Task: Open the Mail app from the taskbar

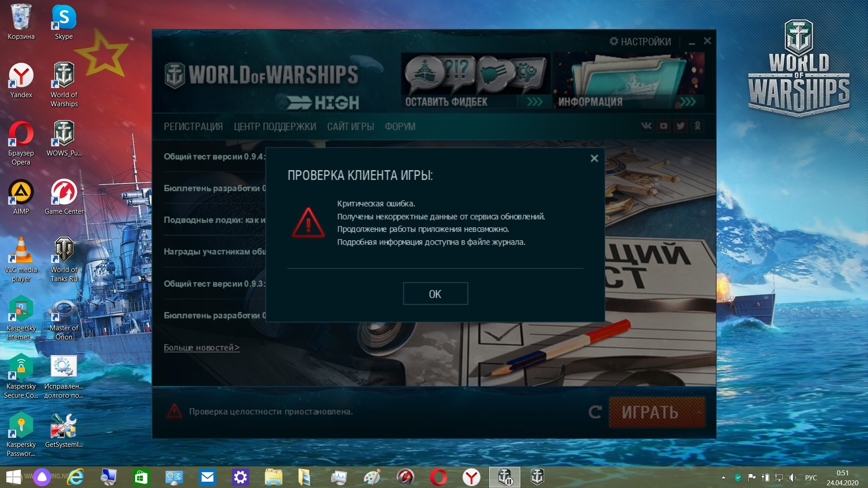Action: (207, 477)
